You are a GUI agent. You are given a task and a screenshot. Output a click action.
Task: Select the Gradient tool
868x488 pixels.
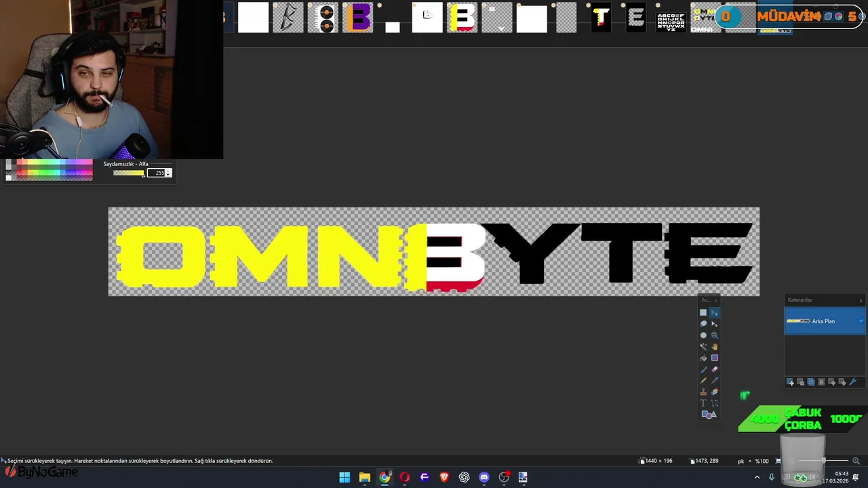pyautogui.click(x=715, y=358)
